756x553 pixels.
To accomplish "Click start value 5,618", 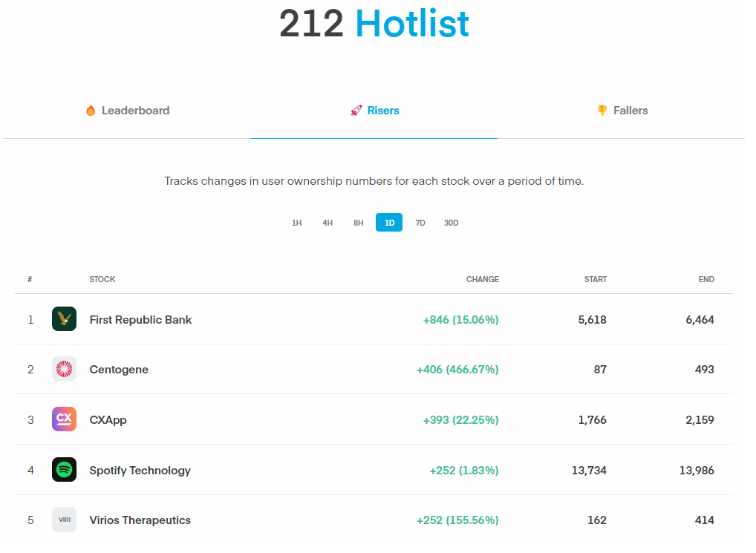I will 592,320.
